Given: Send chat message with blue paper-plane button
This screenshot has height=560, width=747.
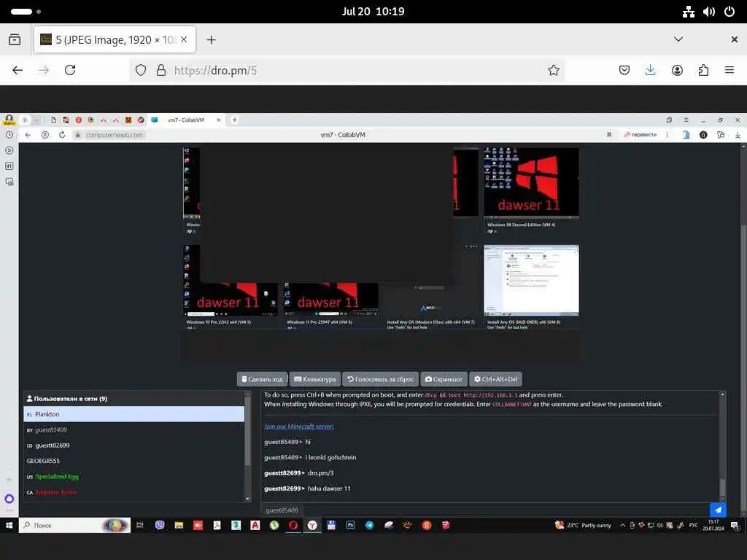Looking at the screenshot, I should click(718, 510).
